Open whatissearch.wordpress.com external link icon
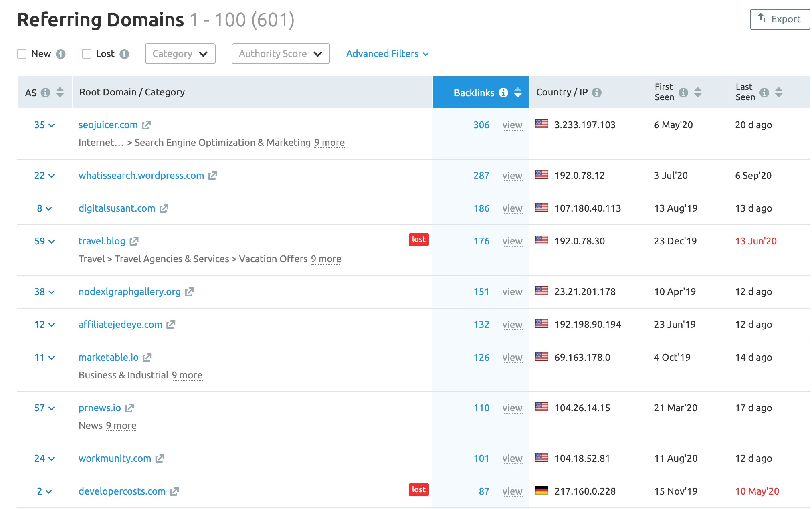This screenshot has height=509, width=812. click(212, 176)
